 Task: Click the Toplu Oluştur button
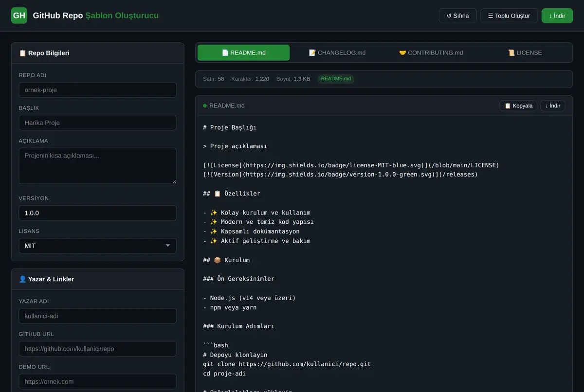click(509, 16)
